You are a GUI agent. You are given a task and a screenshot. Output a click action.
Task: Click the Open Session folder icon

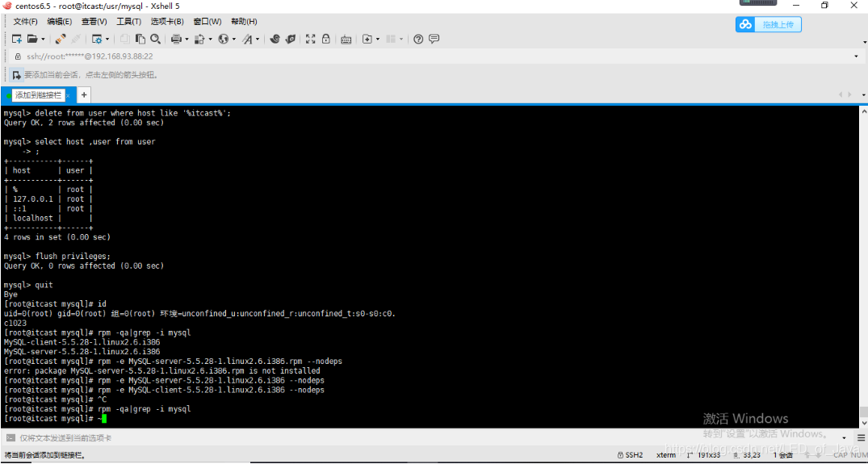(32, 39)
